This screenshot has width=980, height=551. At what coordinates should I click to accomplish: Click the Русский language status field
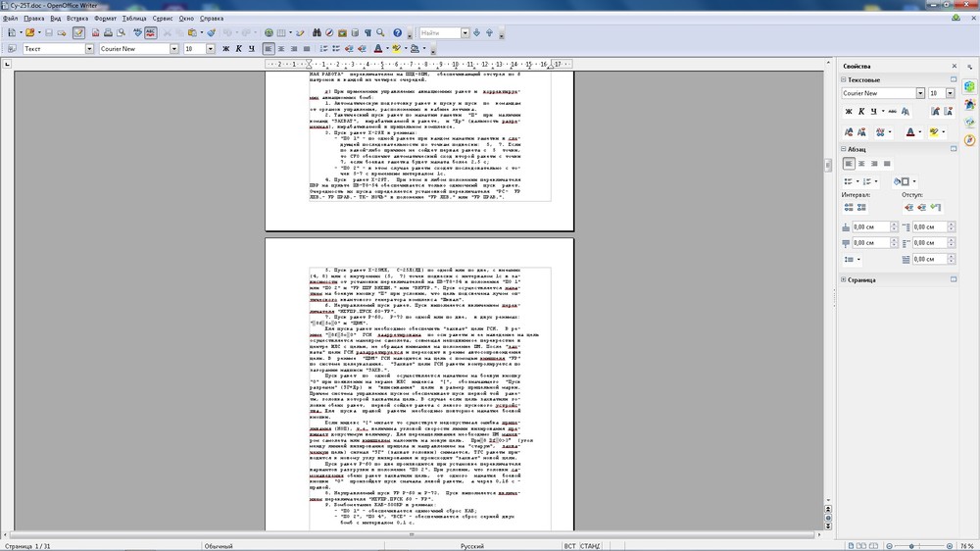point(472,546)
